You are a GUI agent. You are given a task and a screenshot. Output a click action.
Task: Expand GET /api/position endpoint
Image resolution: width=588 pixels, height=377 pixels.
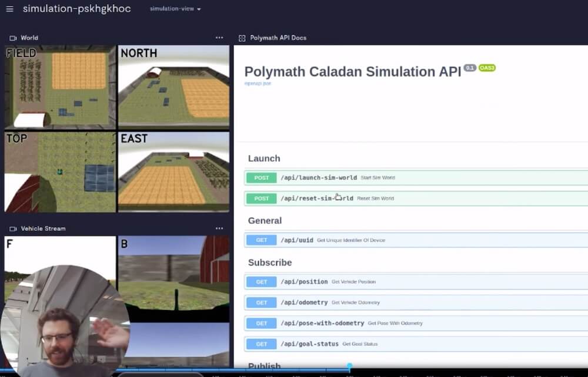416,281
